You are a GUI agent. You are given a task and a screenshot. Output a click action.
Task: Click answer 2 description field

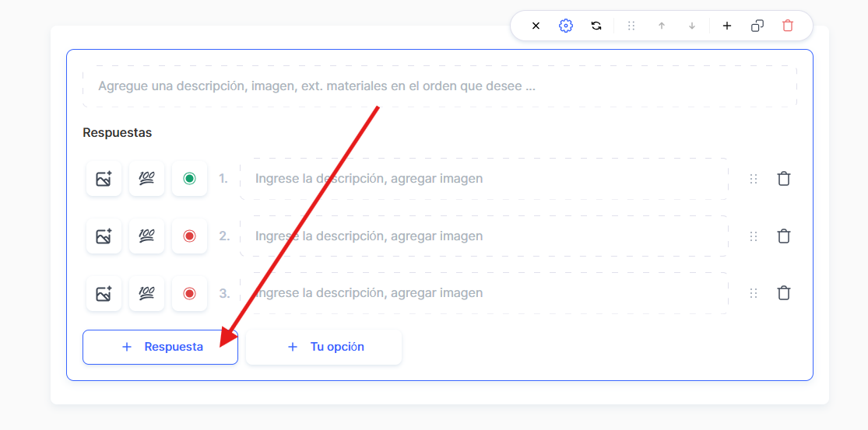point(483,236)
